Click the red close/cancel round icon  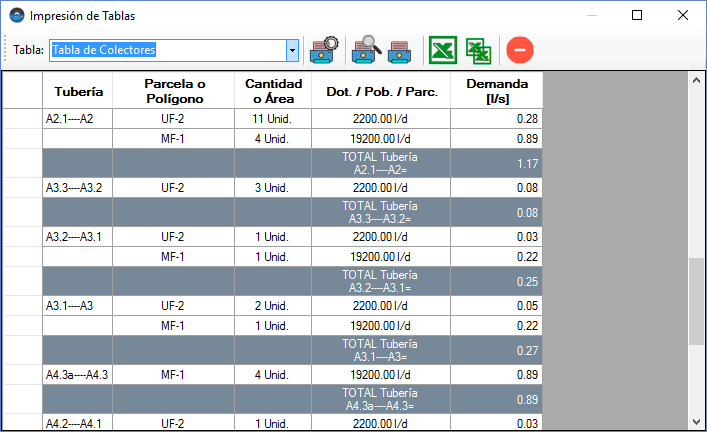(x=520, y=49)
